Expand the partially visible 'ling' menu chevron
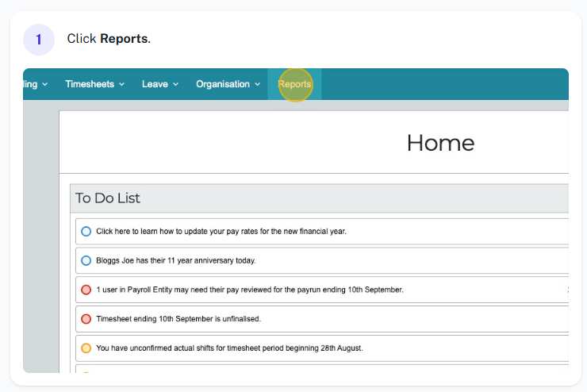 [x=45, y=85]
